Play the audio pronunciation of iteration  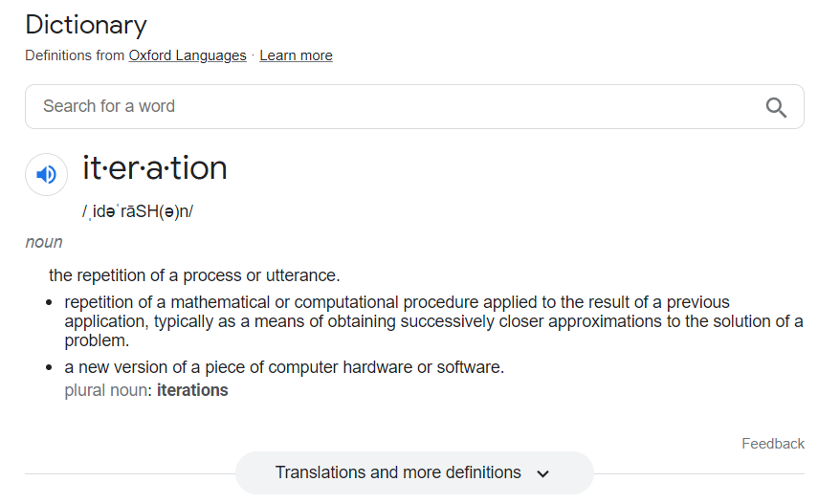coord(46,174)
